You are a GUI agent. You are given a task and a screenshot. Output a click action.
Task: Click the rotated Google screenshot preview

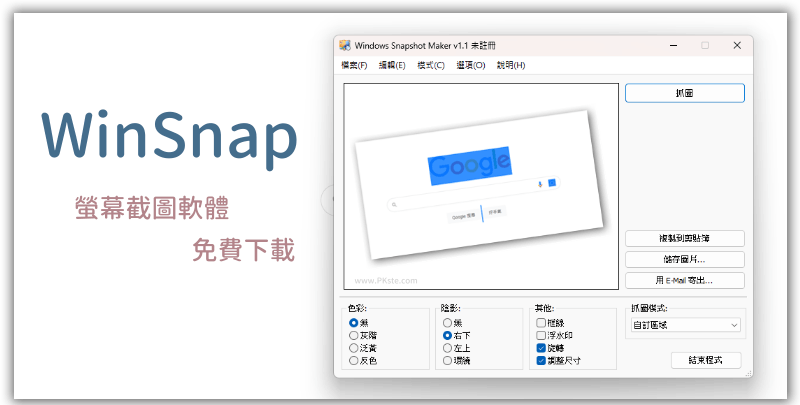(x=479, y=185)
